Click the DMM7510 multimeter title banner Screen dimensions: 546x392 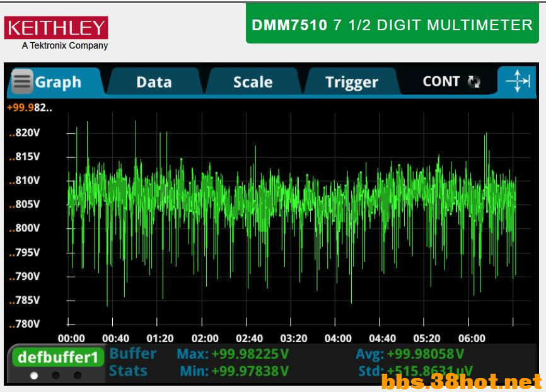coord(392,25)
